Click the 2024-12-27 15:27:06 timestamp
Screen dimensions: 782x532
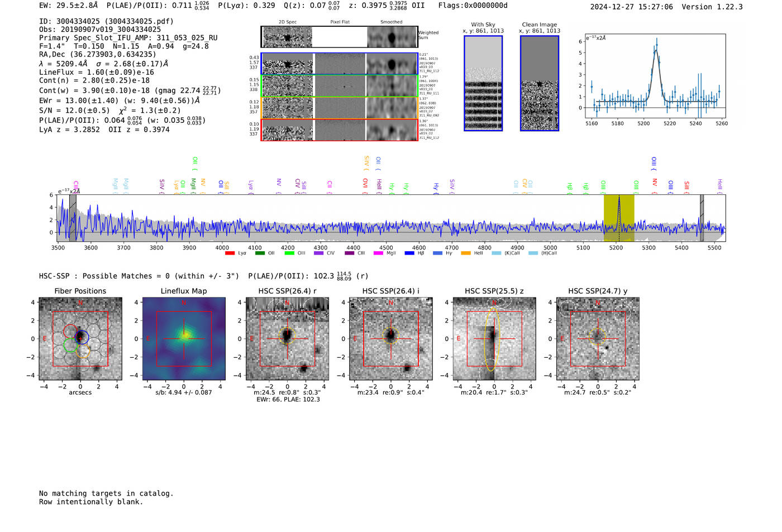coord(632,7)
